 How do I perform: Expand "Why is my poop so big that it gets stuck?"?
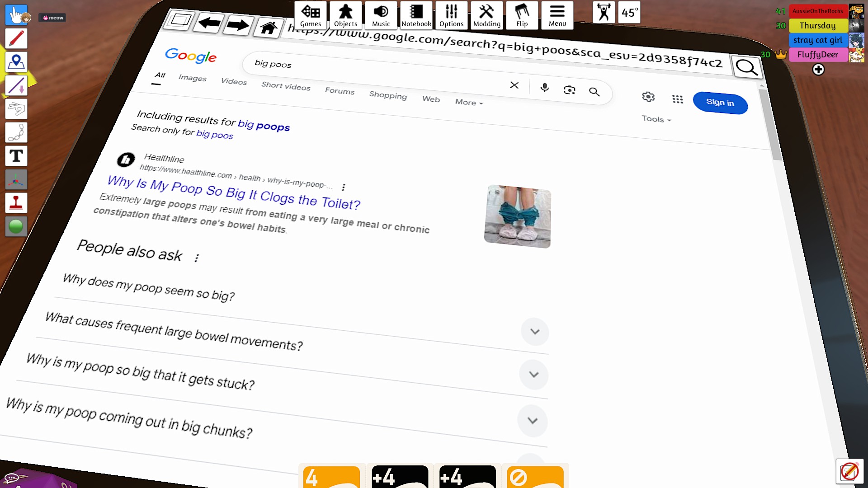[534, 375]
